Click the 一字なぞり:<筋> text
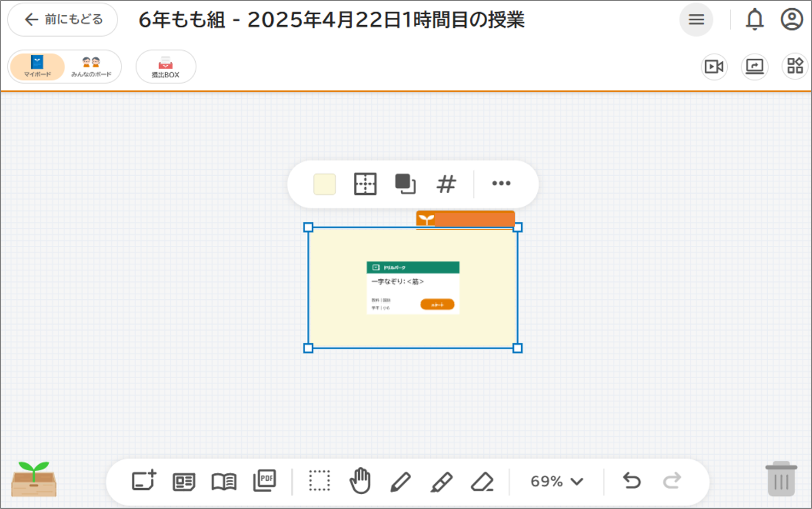812x509 pixels. pos(398,281)
